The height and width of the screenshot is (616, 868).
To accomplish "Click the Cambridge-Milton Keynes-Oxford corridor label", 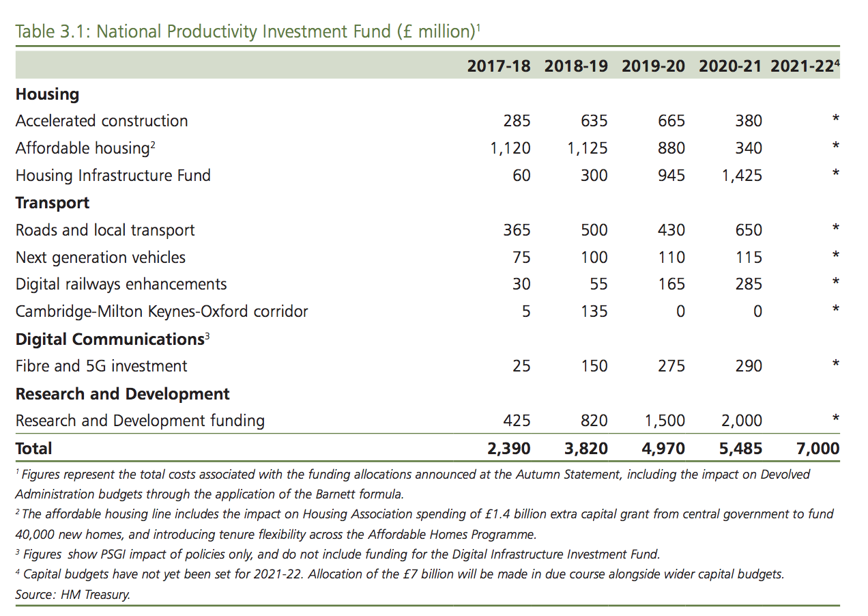I will pos(162,312).
